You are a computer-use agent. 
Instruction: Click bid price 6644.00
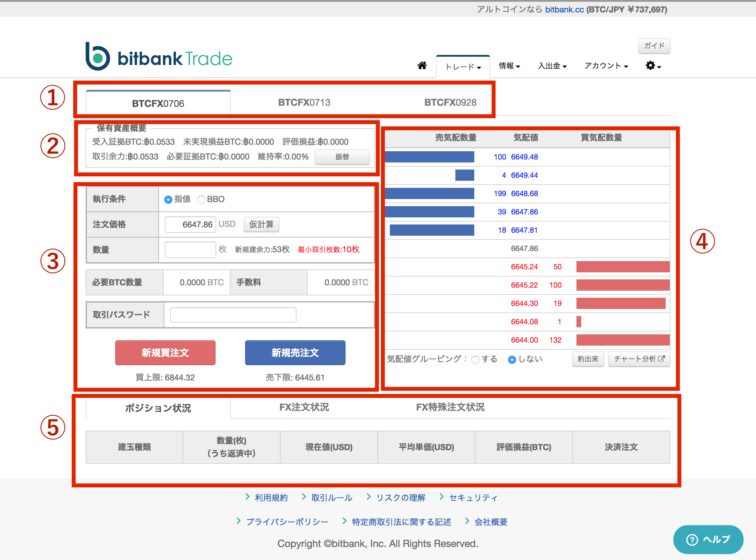point(524,340)
